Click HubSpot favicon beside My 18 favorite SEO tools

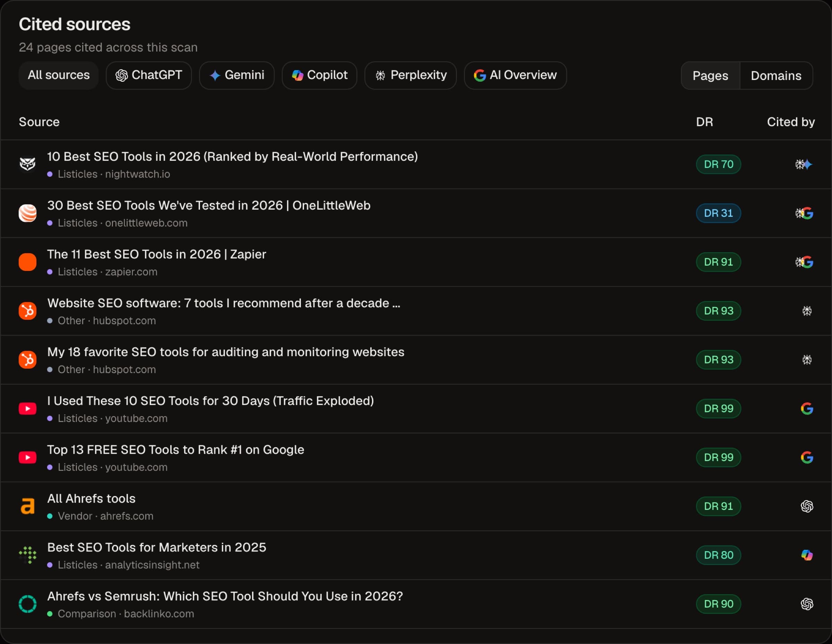pos(27,360)
